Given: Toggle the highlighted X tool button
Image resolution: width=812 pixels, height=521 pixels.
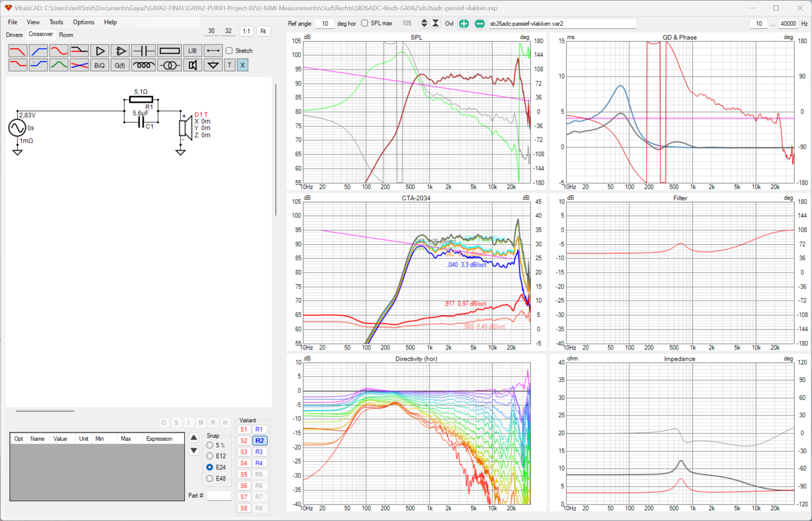Looking at the screenshot, I should click(243, 65).
